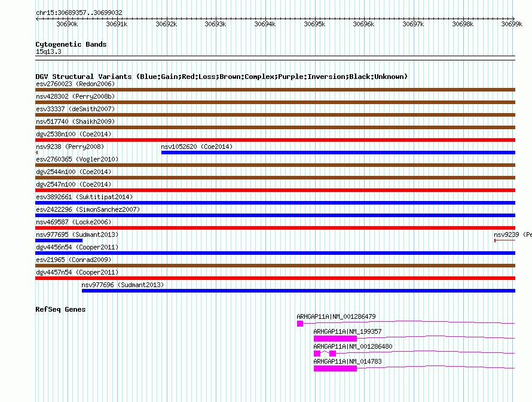Open variant nsv9239 label at right edge
This screenshot has height=402, width=532.
pos(513,234)
